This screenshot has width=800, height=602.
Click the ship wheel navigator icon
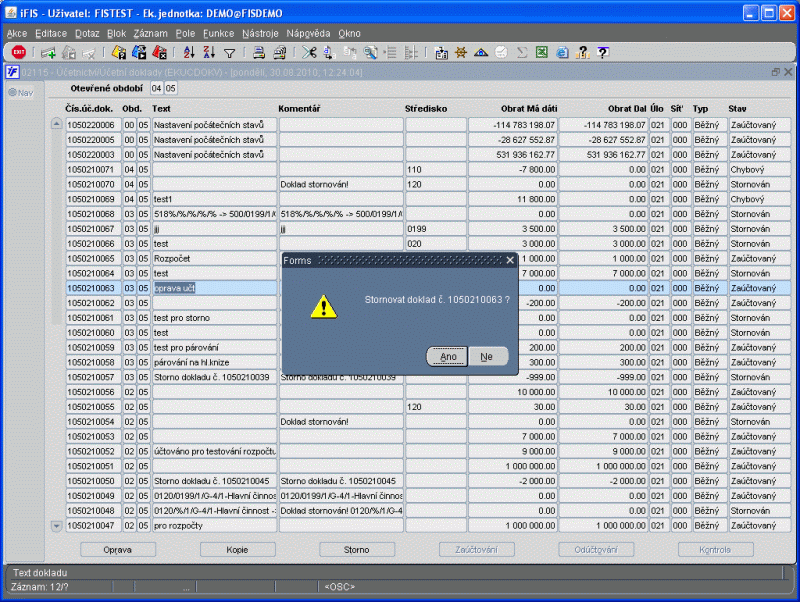(461, 52)
